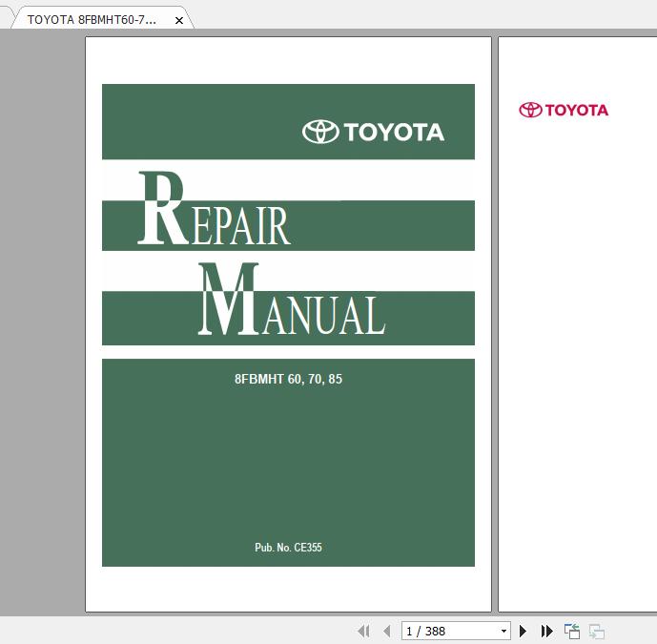Image resolution: width=657 pixels, height=644 pixels.
Task: Click the REPAIR title word on cover
Action: [215, 208]
